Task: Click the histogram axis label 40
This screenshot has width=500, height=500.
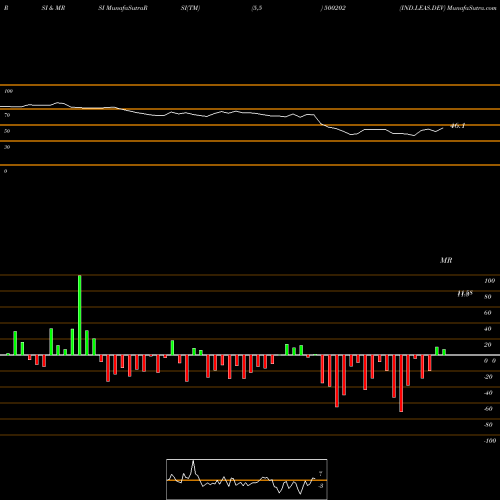Action: (487, 329)
